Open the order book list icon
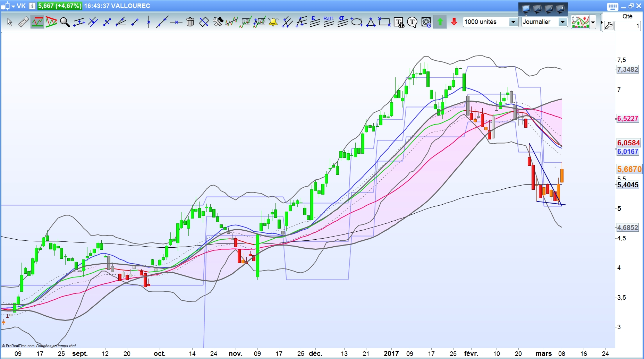 point(246,22)
